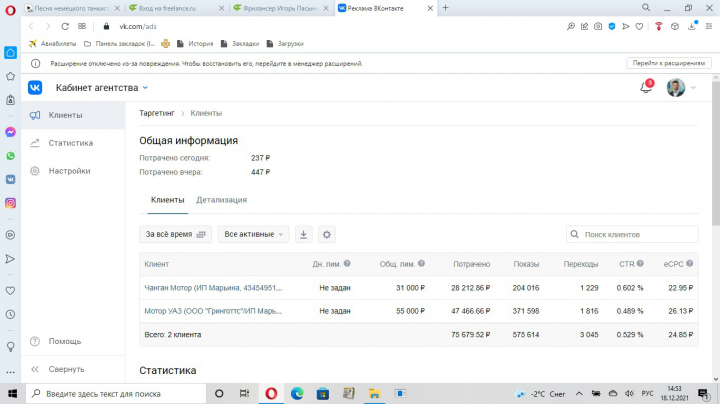Viewport: 720px width, 404px height.
Task: Click Таргетинг breadcrumb
Action: (157, 113)
